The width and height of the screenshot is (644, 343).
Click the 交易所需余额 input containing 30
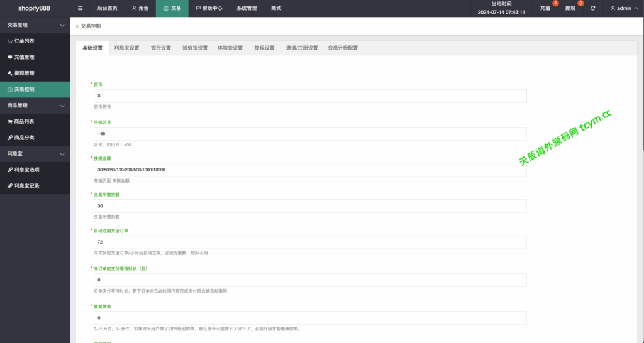click(310, 206)
